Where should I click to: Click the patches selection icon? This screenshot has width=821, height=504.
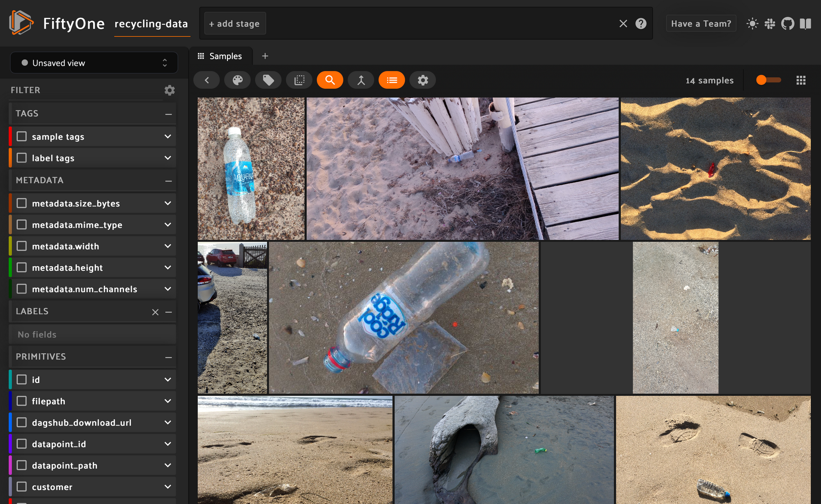coord(299,80)
